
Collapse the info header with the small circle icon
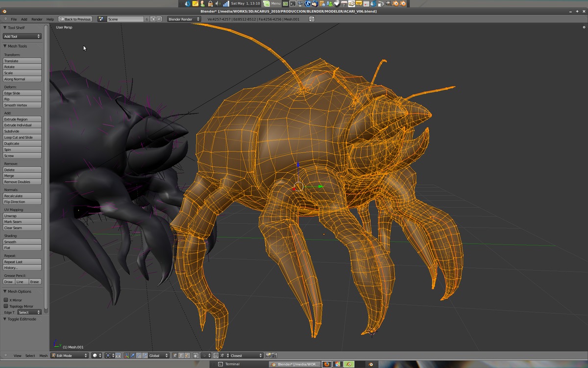tap(6, 19)
